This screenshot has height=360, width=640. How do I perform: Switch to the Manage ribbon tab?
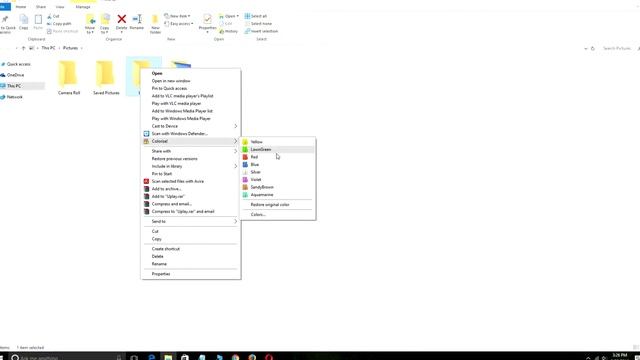click(83, 7)
